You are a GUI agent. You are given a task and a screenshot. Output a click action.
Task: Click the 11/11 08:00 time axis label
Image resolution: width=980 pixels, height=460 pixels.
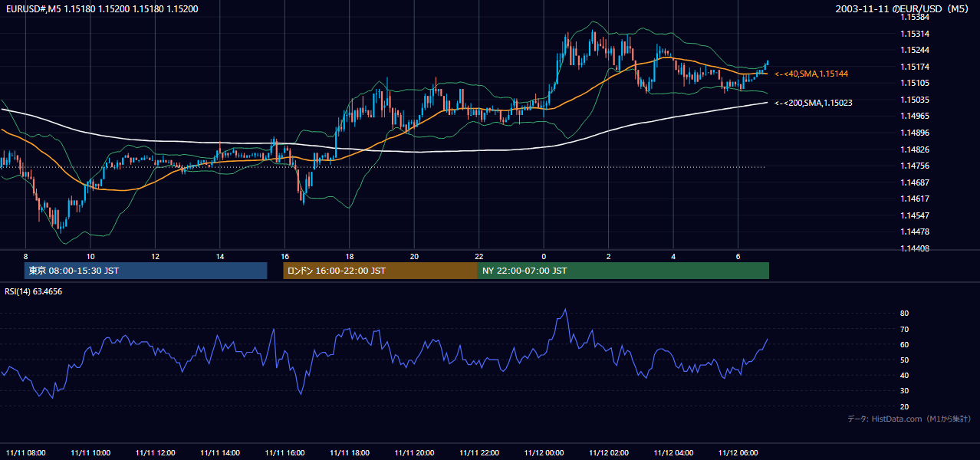point(25,452)
